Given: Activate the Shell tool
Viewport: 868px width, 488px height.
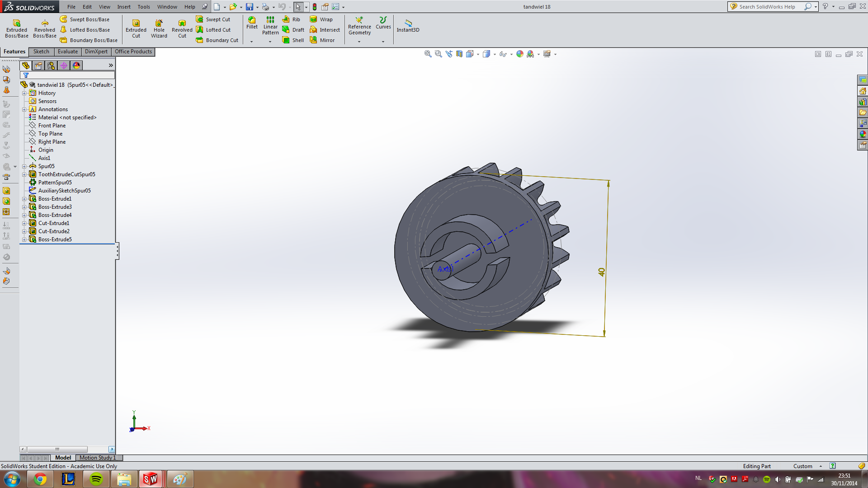Looking at the screenshot, I should [x=293, y=40].
